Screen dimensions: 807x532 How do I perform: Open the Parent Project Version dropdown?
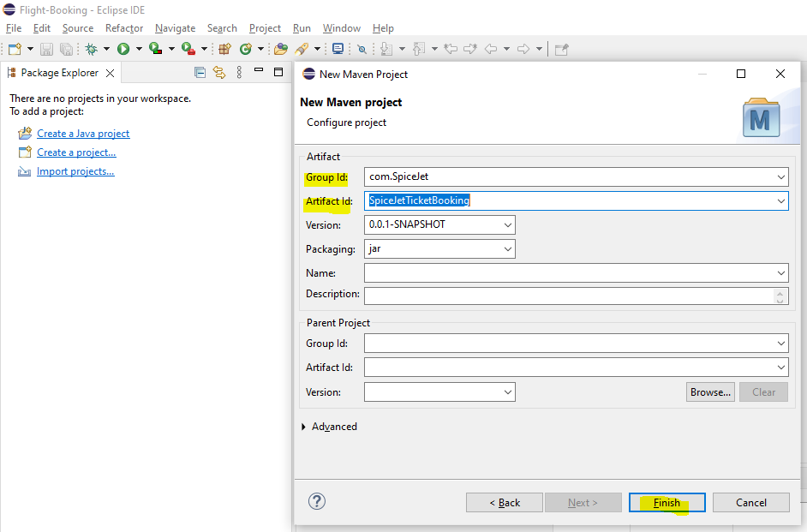point(507,392)
